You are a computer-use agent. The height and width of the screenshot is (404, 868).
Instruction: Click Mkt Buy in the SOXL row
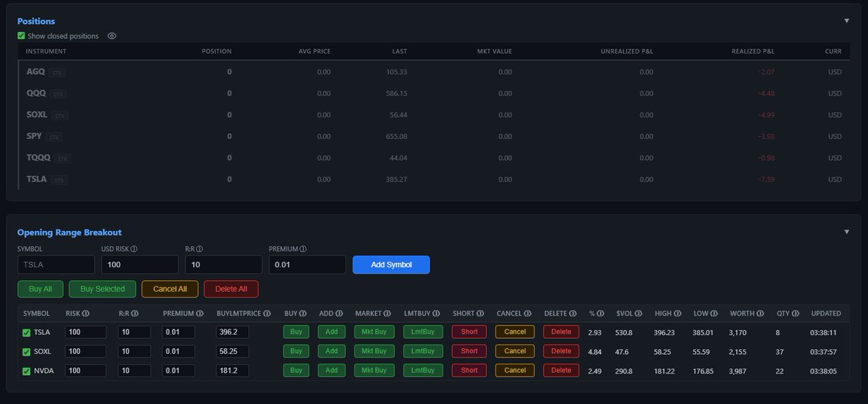tap(374, 351)
